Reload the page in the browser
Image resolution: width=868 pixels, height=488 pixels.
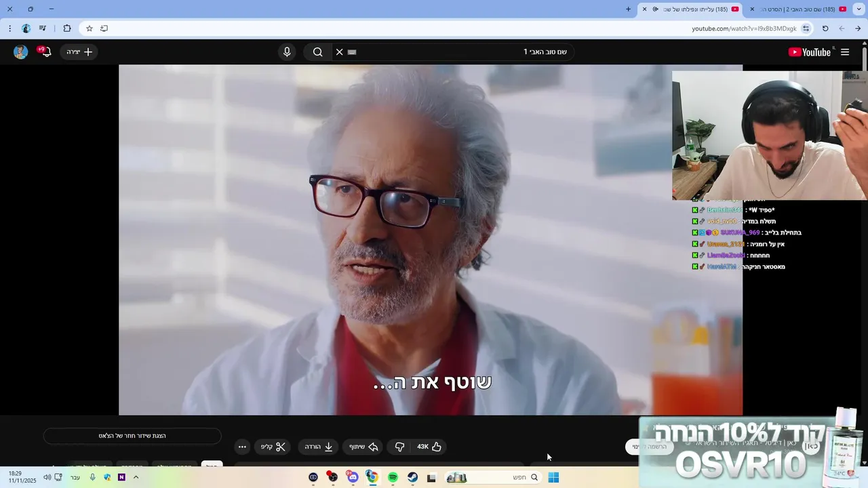(x=825, y=28)
